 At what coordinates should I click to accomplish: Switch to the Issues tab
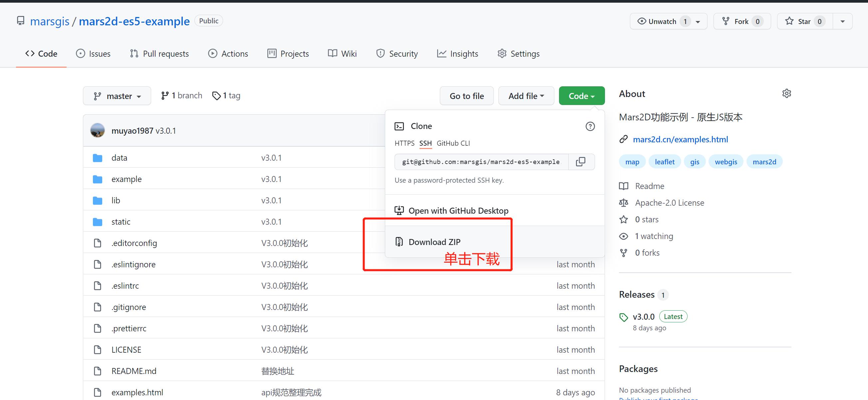click(93, 54)
